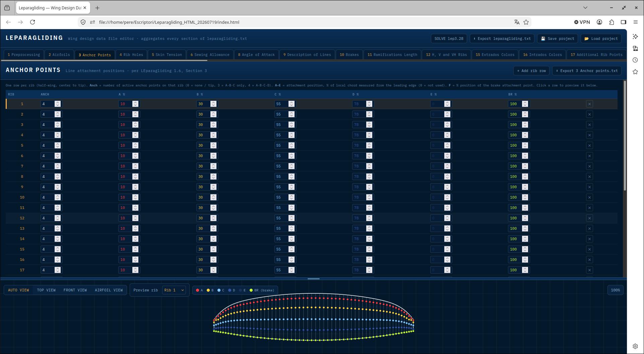Image resolution: width=644 pixels, height=354 pixels.
Task: Open a new browser tab with plus
Action: [97, 8]
